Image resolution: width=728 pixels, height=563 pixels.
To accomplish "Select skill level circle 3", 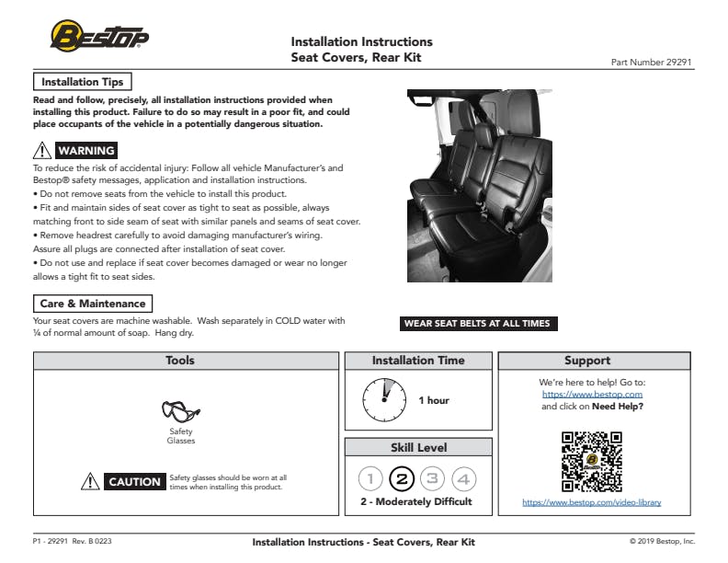I will 432,478.
